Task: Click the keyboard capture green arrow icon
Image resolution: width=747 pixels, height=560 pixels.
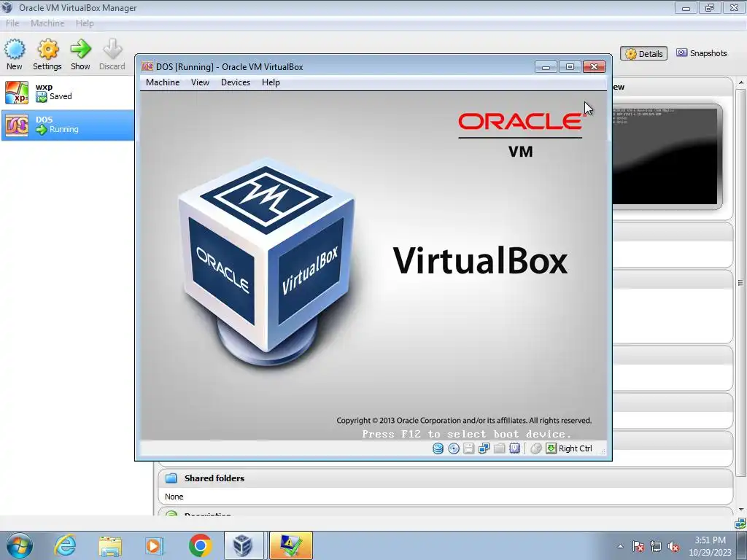Action: pyautogui.click(x=551, y=448)
